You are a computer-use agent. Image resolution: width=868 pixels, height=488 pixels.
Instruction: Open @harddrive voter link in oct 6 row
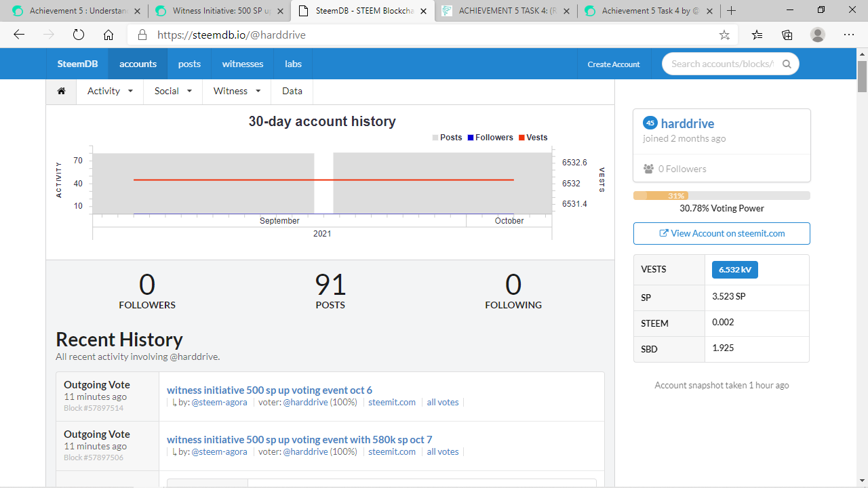click(x=305, y=402)
